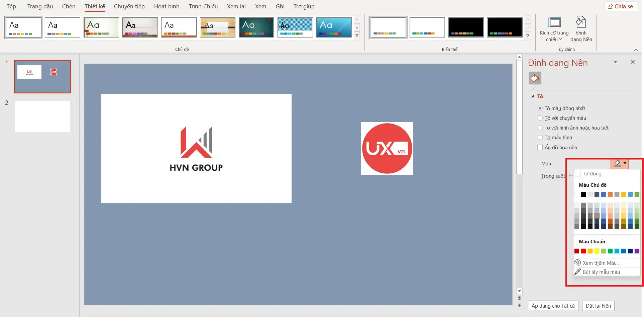
Task: Select Tô với hình ảnh hoặc họa tiết
Action: pyautogui.click(x=540, y=128)
